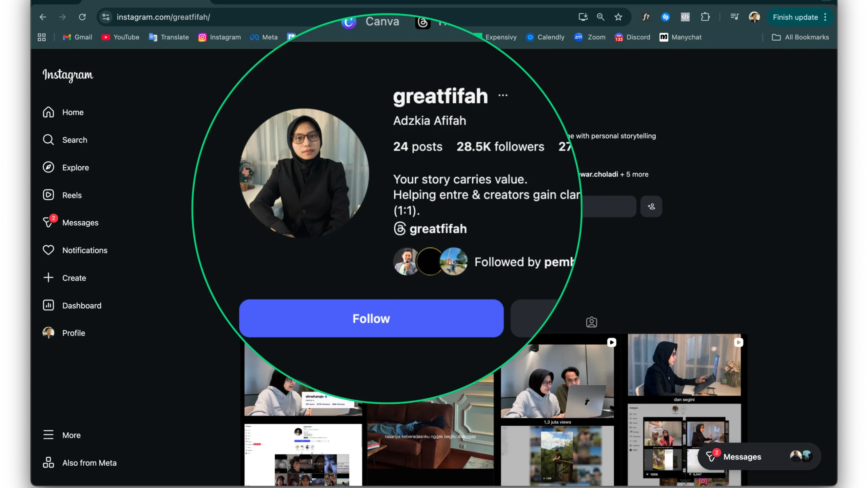Open the profile options three dots beside greatfifah
The height and width of the screenshot is (488, 868).
(503, 96)
